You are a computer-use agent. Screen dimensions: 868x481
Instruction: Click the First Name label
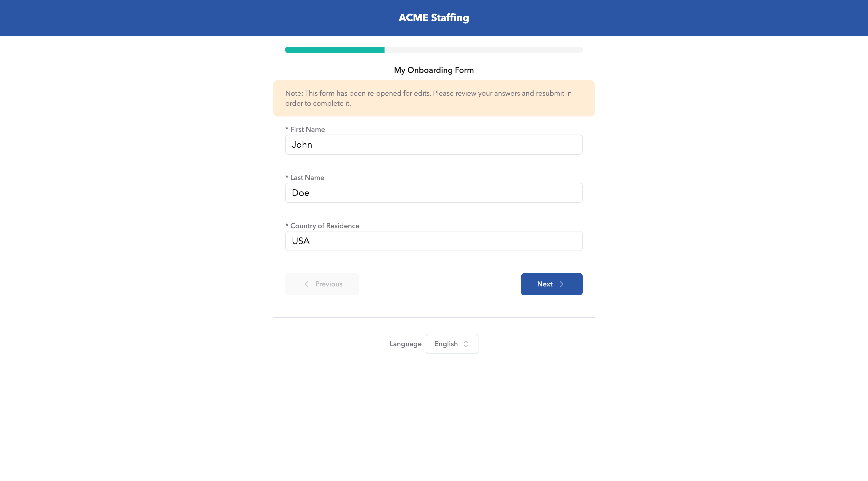pyautogui.click(x=307, y=129)
